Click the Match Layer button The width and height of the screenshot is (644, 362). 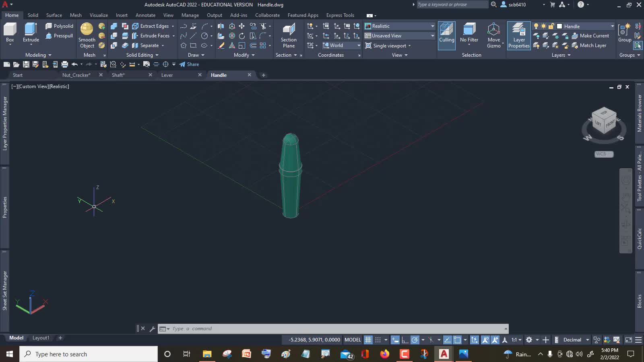(x=588, y=45)
